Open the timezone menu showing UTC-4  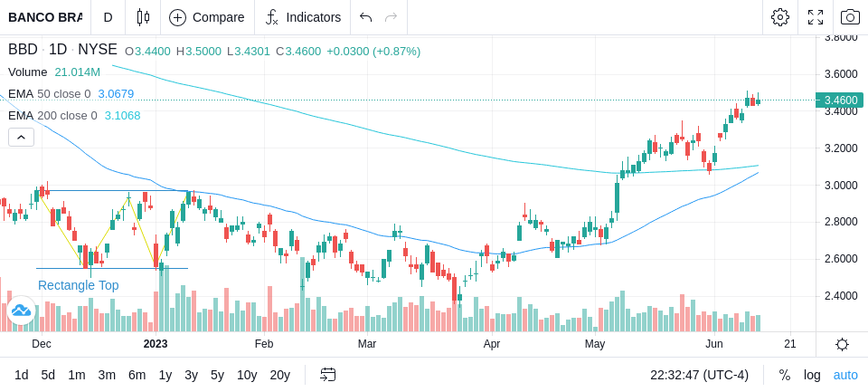pos(699,376)
